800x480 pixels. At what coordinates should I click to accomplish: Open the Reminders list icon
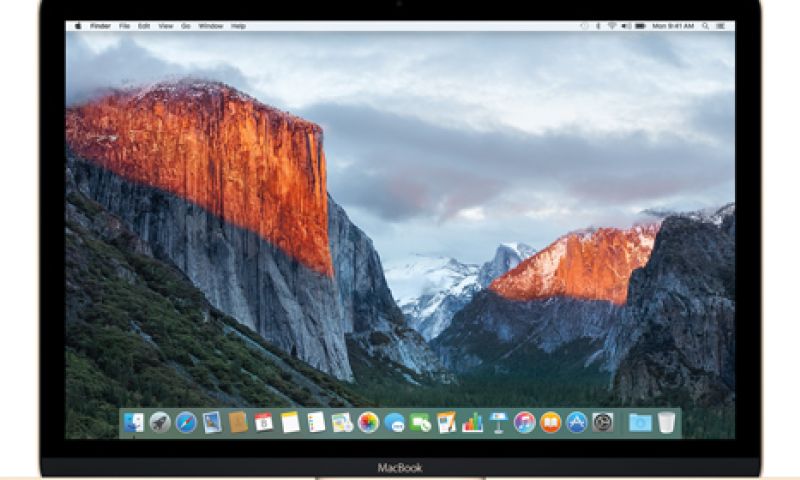[316, 422]
